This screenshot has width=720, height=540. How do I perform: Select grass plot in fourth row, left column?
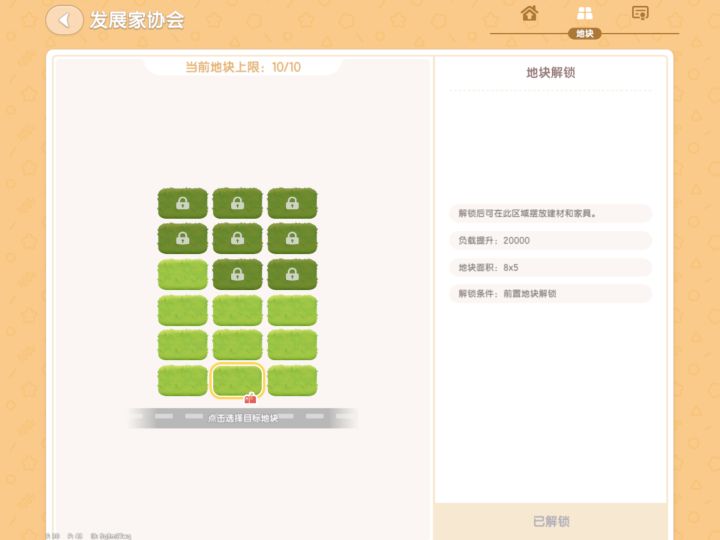(x=183, y=310)
